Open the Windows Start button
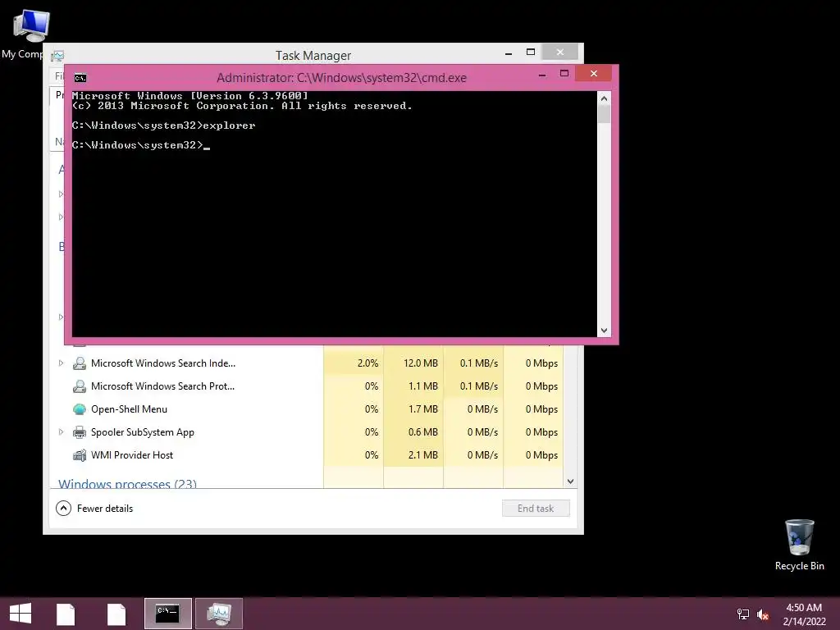The height and width of the screenshot is (630, 840). (21, 614)
